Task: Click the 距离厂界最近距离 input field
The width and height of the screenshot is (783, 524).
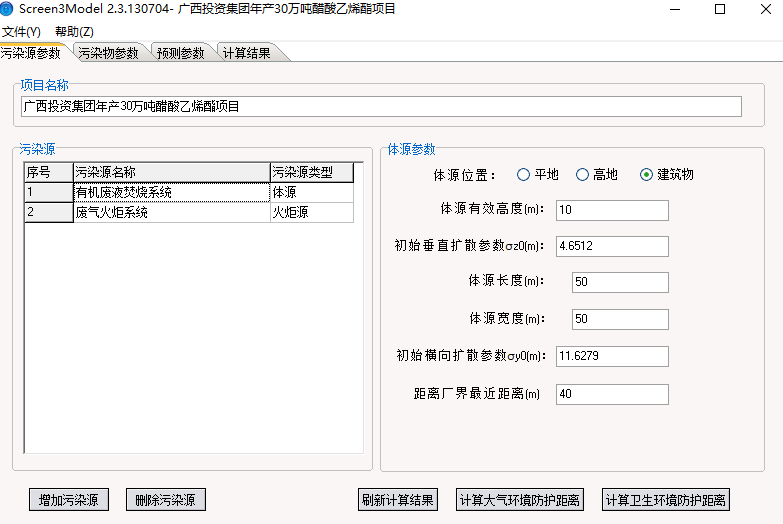Action: [612, 394]
